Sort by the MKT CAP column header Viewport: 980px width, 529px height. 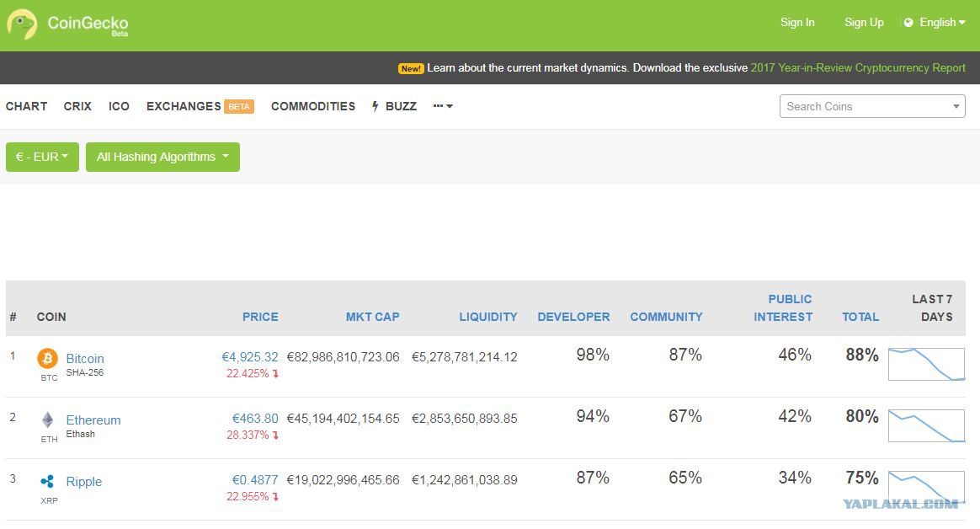372,317
